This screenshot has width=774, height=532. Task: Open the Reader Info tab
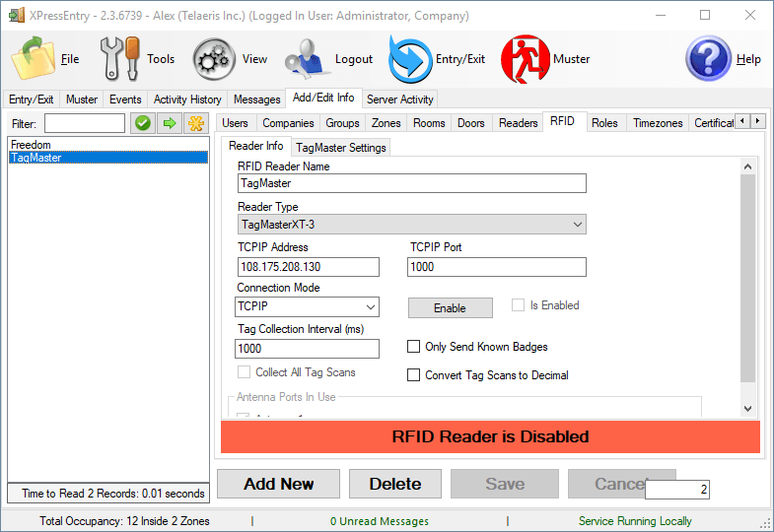click(x=255, y=146)
